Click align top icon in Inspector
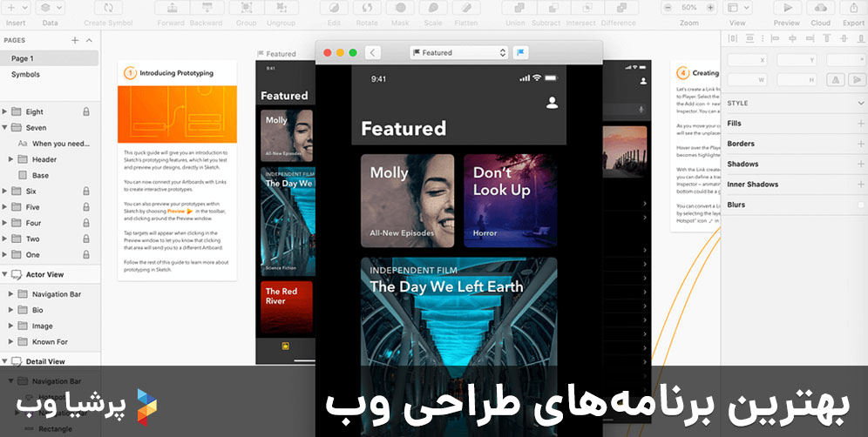The height and width of the screenshot is (437, 868). point(826,38)
